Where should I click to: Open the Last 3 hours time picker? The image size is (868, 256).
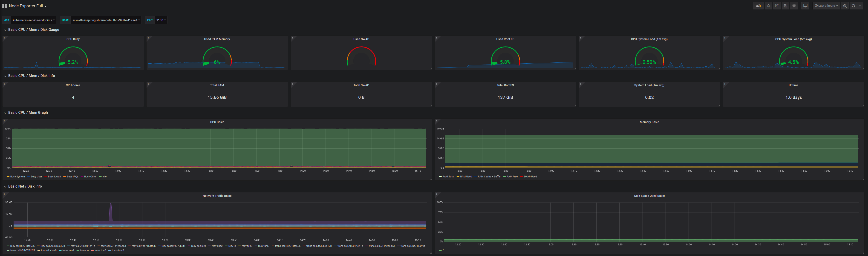826,6
